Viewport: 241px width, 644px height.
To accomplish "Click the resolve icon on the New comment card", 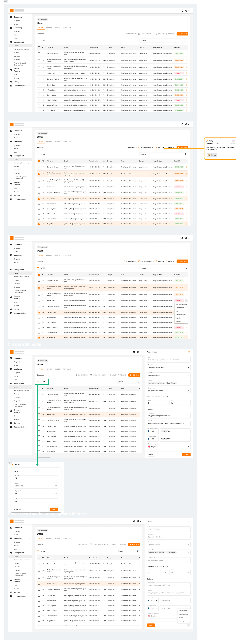I will point(233,141).
